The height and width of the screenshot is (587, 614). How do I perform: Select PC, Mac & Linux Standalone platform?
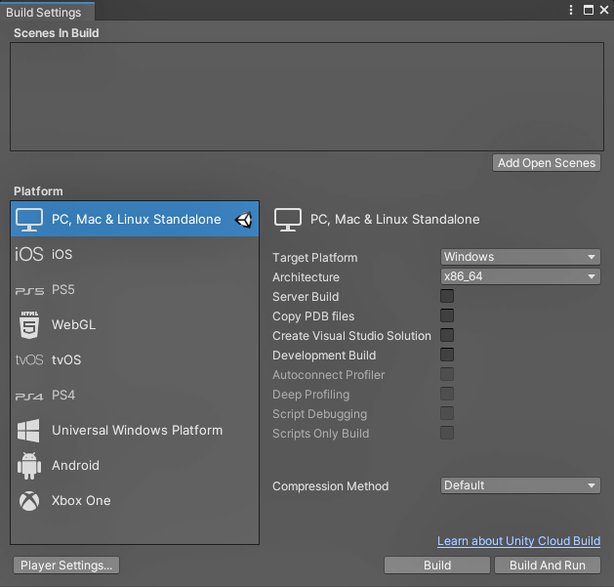[x=135, y=219]
